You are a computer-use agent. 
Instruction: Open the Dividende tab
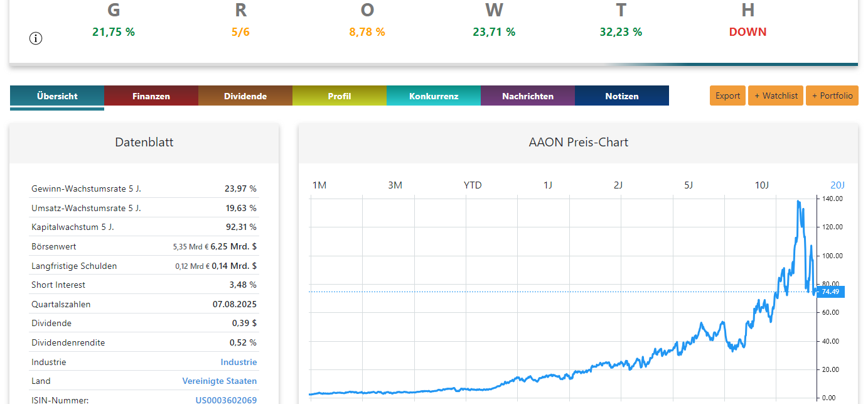coord(245,96)
